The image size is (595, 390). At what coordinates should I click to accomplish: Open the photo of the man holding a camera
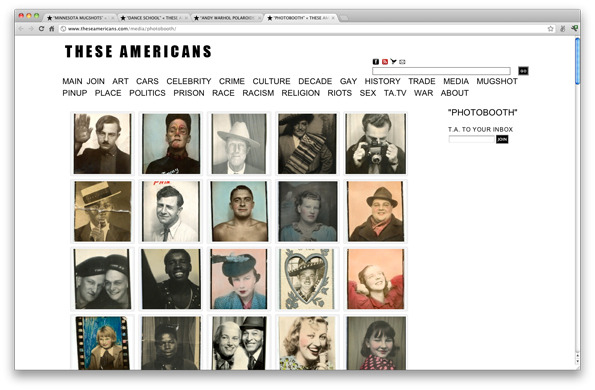click(x=376, y=144)
